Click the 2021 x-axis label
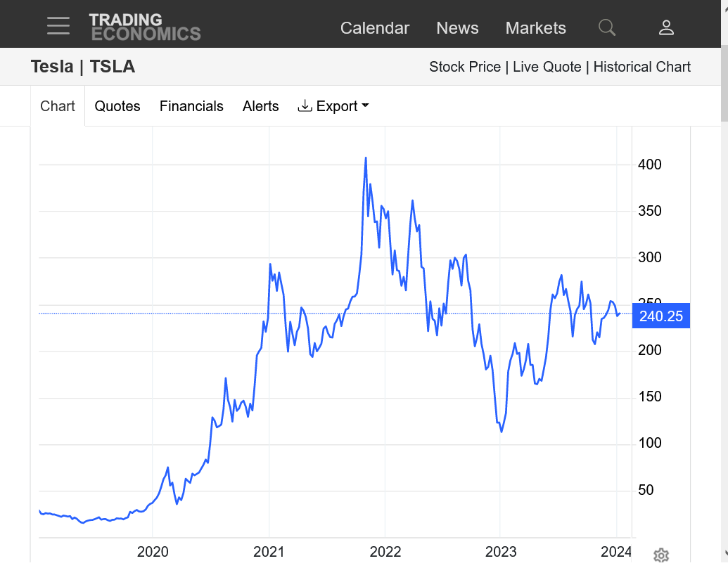Image resolution: width=728 pixels, height=568 pixels. tap(269, 552)
